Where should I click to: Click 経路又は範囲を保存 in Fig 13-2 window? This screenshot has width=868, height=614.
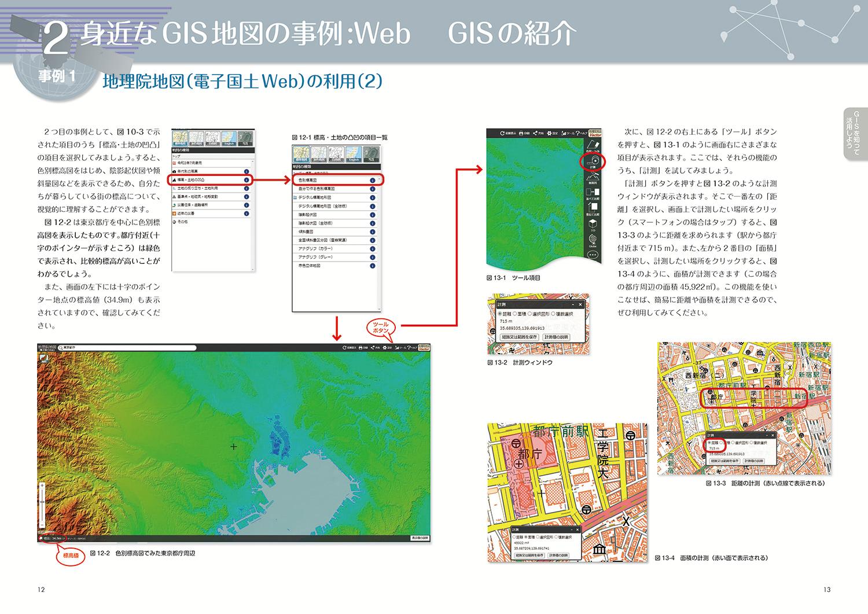point(520,337)
